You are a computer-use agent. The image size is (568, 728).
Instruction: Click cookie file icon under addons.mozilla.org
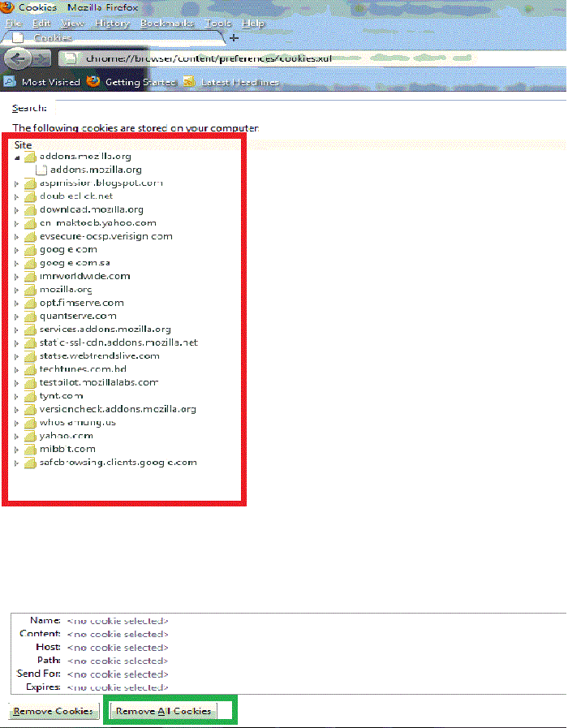(41, 170)
